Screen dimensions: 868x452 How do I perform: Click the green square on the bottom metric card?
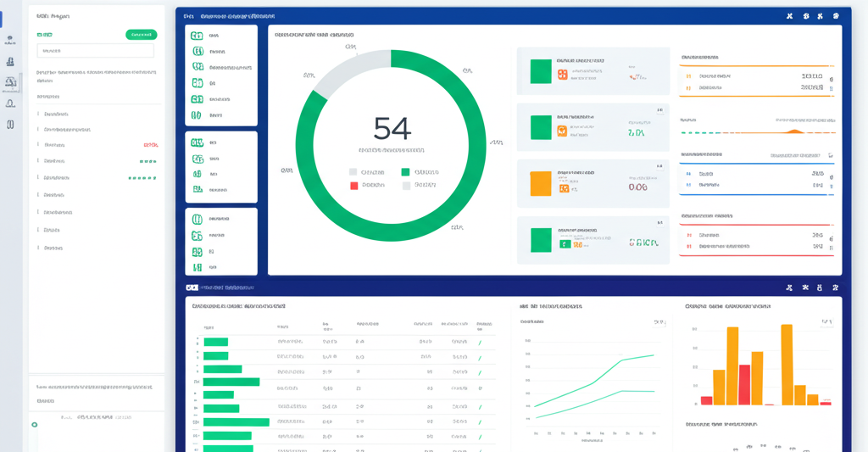coord(541,240)
